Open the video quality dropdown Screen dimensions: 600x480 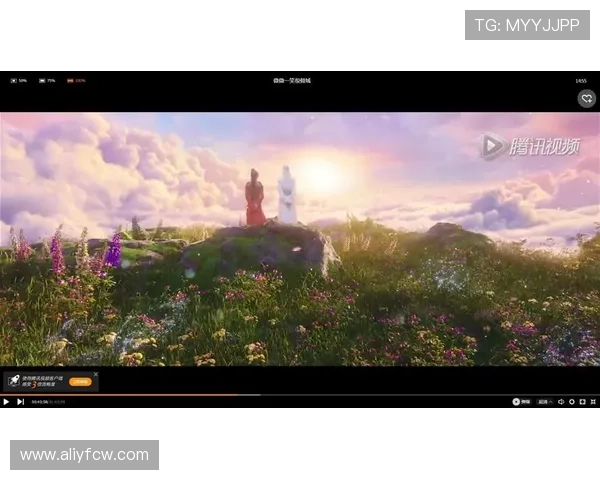click(x=544, y=402)
